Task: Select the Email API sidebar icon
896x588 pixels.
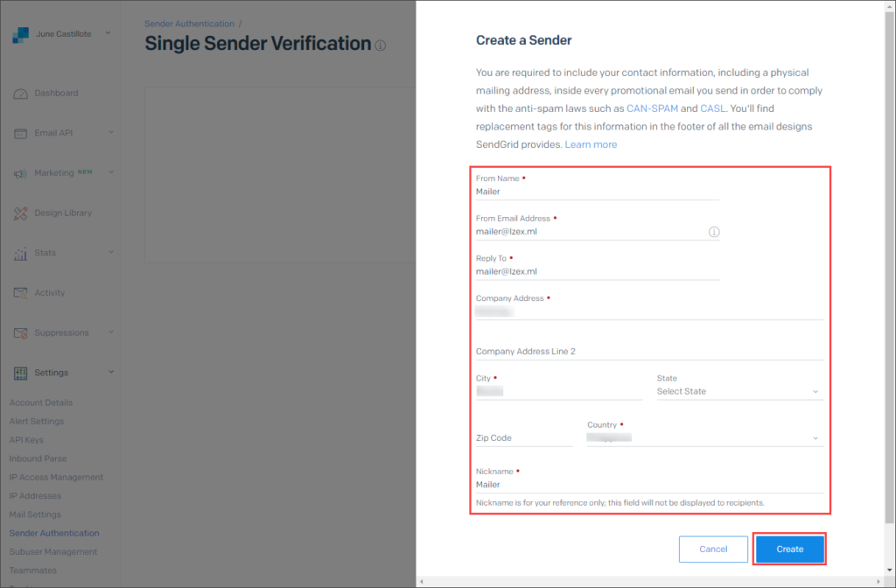Action: pyautogui.click(x=19, y=133)
